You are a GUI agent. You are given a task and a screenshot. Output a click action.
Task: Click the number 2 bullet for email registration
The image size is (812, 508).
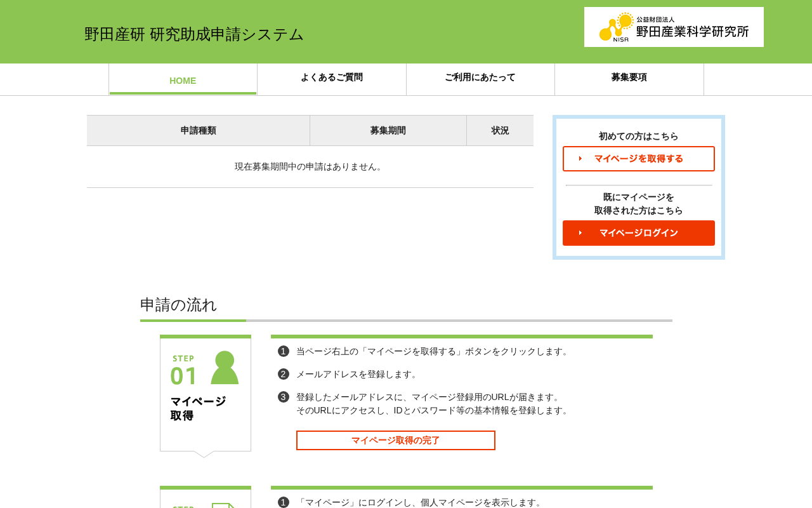[x=284, y=374]
